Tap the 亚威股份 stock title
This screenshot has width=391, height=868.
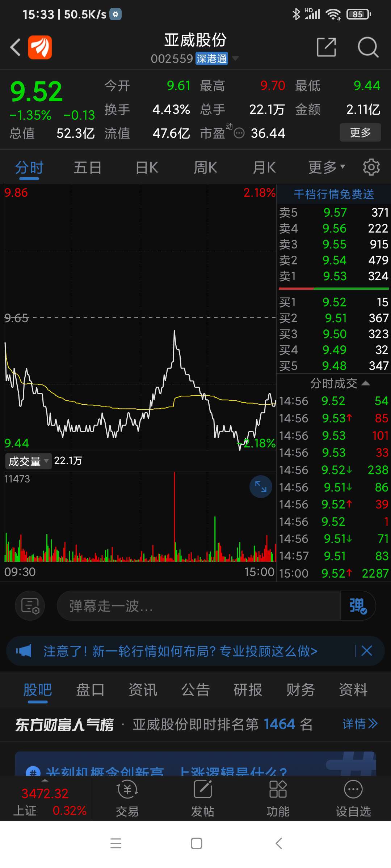click(x=195, y=40)
